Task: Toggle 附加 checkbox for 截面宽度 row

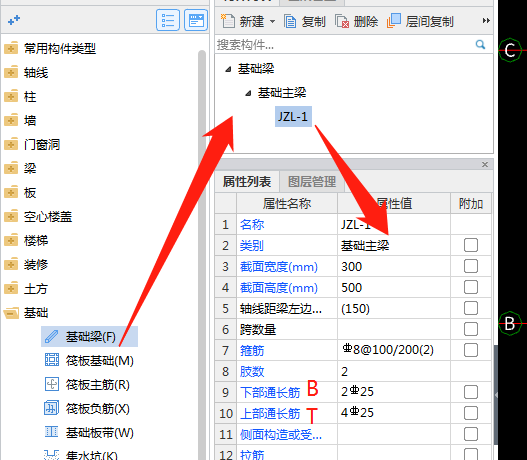Action: coord(471,266)
